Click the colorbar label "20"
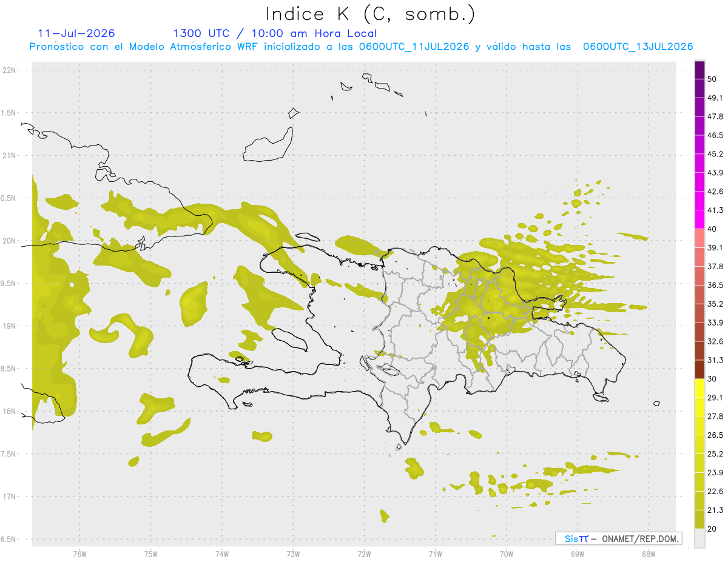 tap(713, 529)
